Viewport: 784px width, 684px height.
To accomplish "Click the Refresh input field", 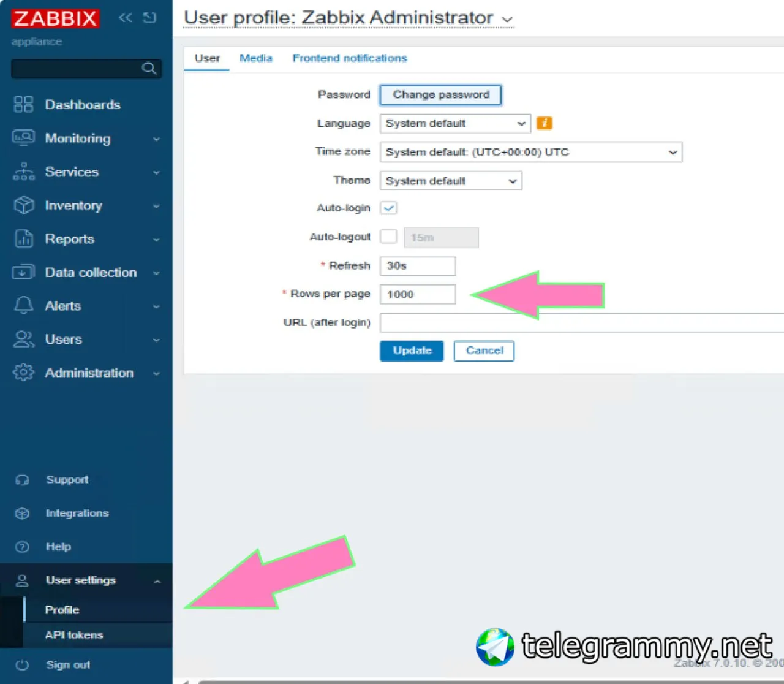I will [x=418, y=266].
